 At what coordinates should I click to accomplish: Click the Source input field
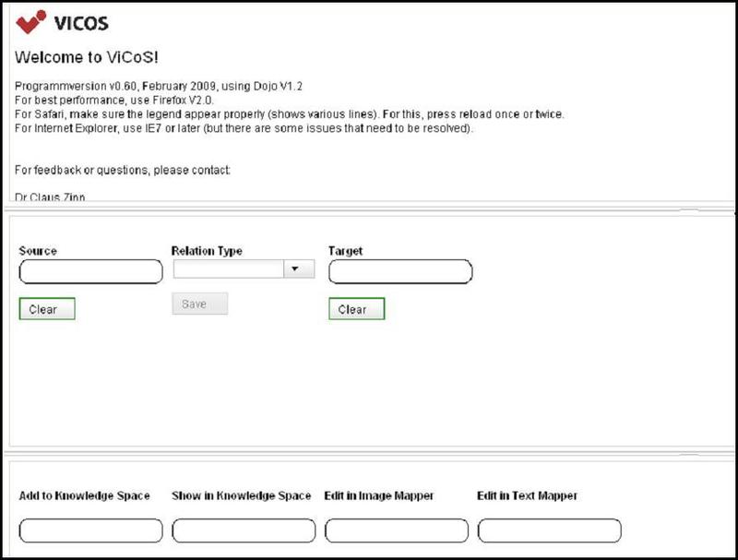point(90,271)
